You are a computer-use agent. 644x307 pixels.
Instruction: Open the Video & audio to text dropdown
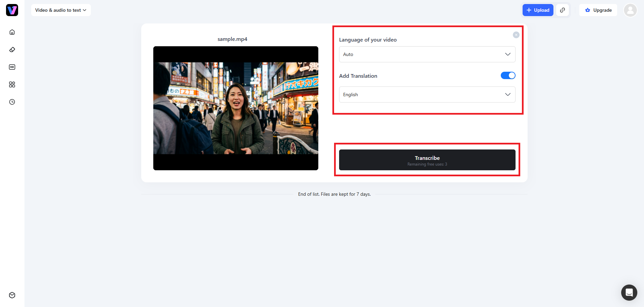[x=61, y=10]
